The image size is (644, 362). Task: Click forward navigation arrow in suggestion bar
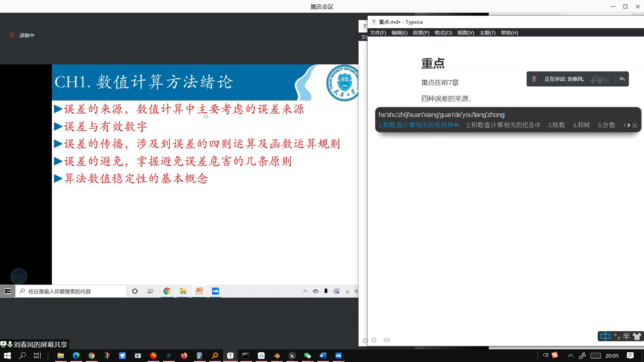point(629,125)
